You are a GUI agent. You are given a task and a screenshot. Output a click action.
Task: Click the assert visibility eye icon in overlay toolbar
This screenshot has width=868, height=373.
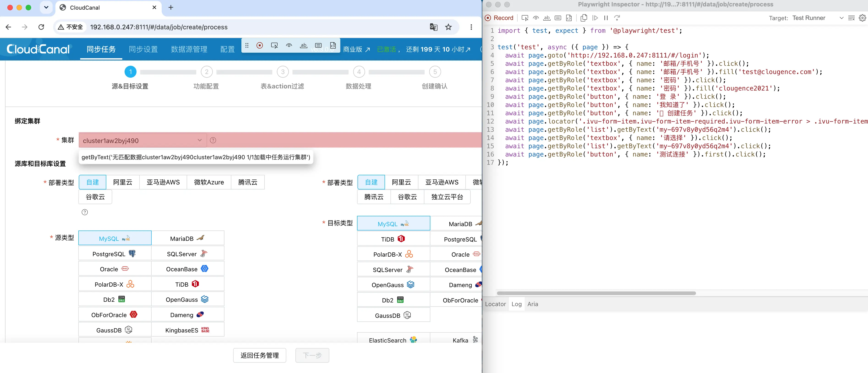point(289,46)
